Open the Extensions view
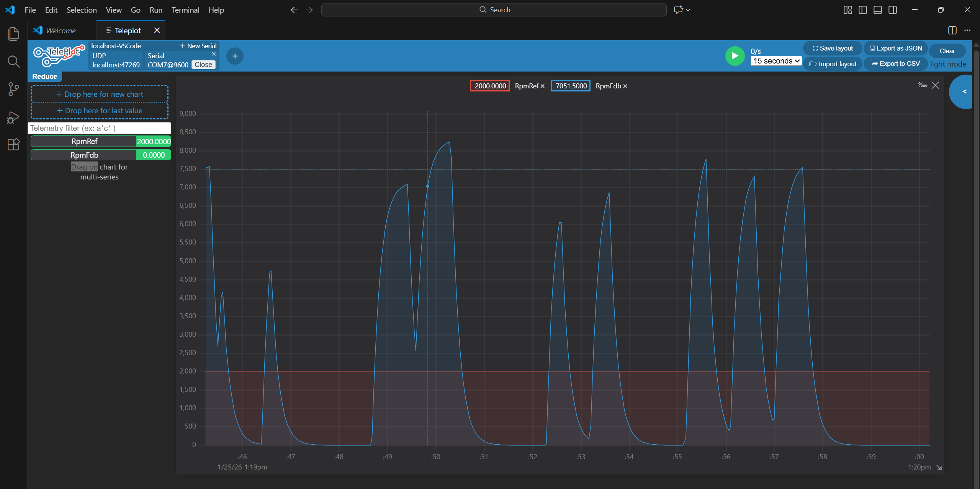980x489 pixels. pyautogui.click(x=13, y=144)
